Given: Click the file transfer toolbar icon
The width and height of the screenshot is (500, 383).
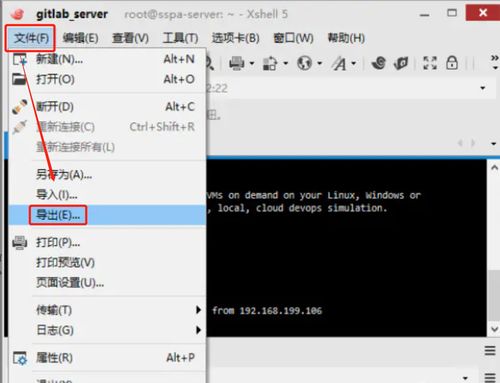Looking at the screenshot, I should pyautogui.click(x=270, y=63).
